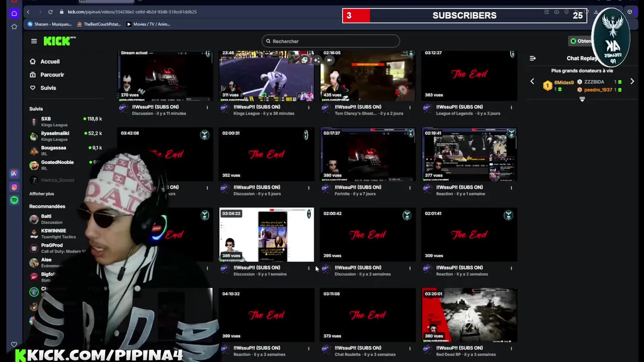Show previous top donors with left arrow

(x=532, y=81)
